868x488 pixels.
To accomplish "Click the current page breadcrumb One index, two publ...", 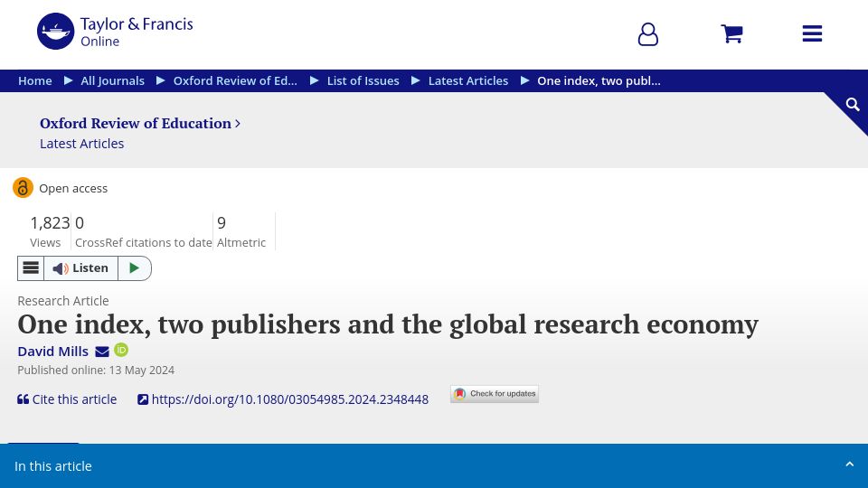I will [599, 80].
